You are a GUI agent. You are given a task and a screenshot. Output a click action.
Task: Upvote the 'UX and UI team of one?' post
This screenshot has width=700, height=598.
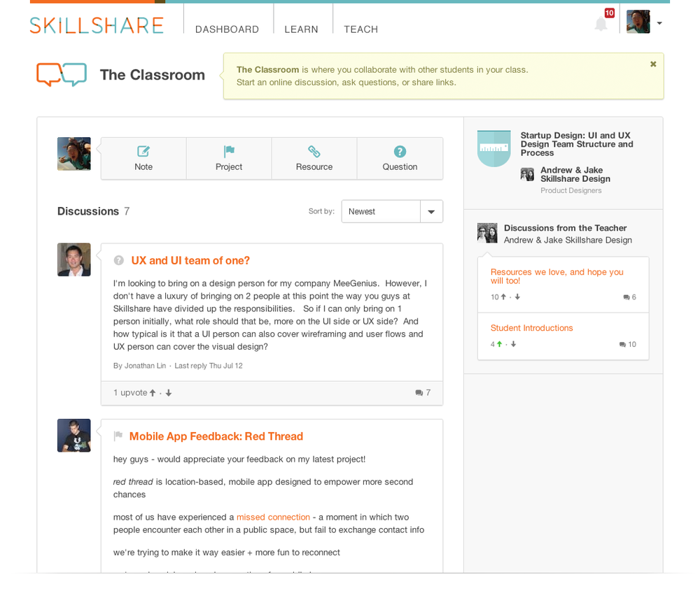coord(153,393)
